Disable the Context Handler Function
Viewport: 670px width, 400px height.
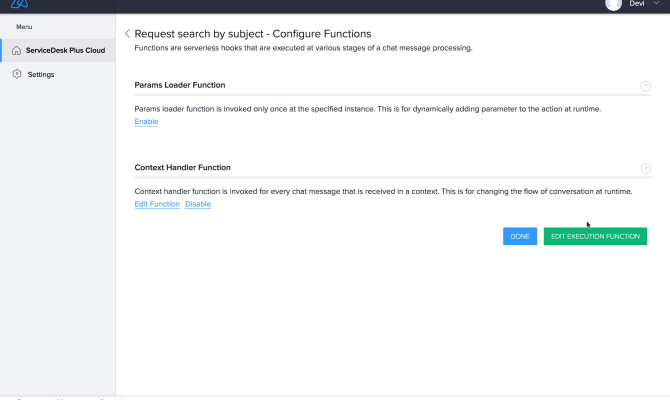198,204
